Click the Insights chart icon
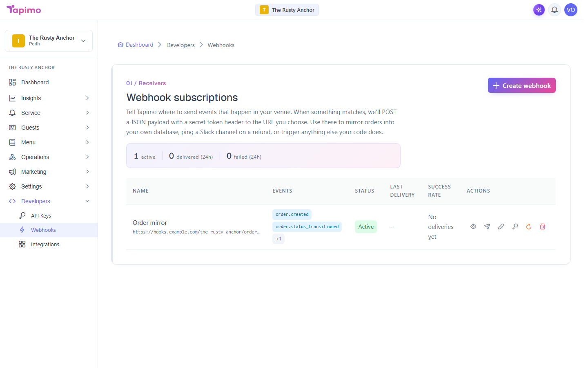 click(12, 98)
